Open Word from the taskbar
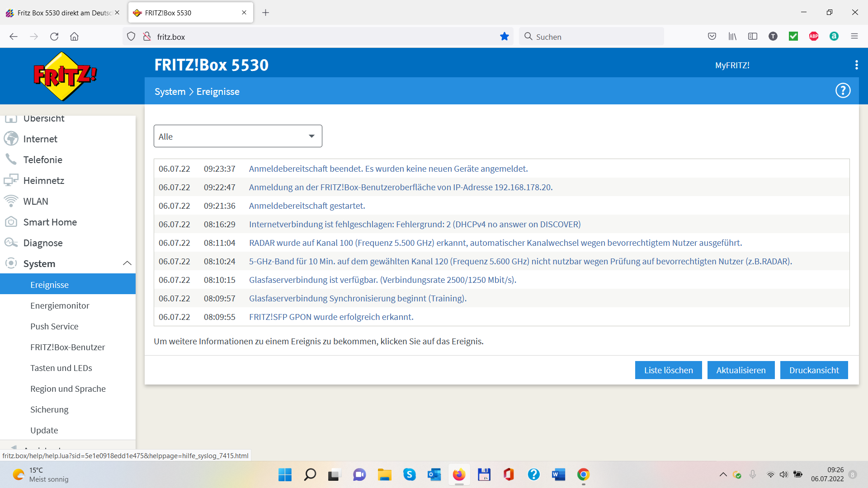Viewport: 868px width, 488px height. coord(558,475)
